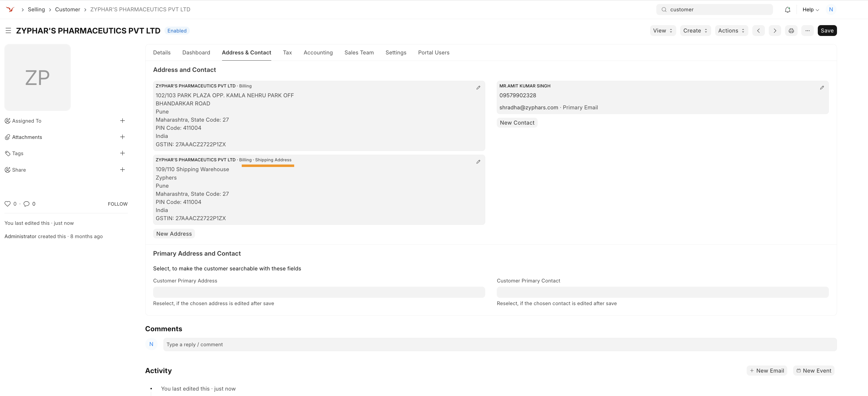Open the Sales Team tab
This screenshot has height=396, width=868.
359,52
